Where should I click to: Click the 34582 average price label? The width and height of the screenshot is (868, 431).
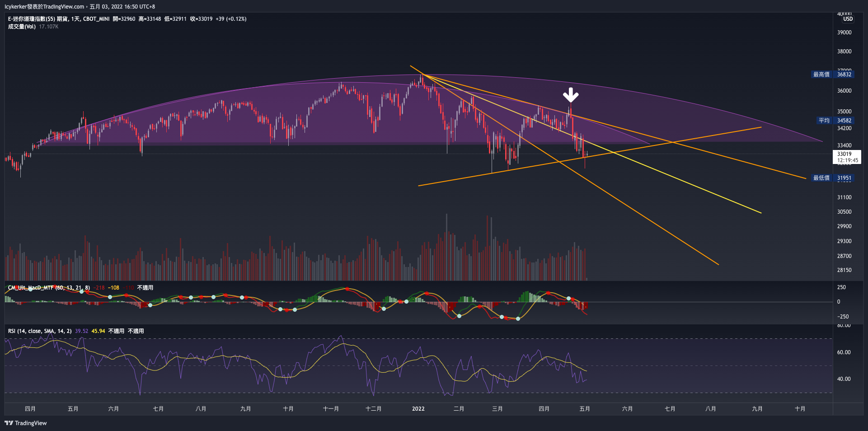[844, 121]
